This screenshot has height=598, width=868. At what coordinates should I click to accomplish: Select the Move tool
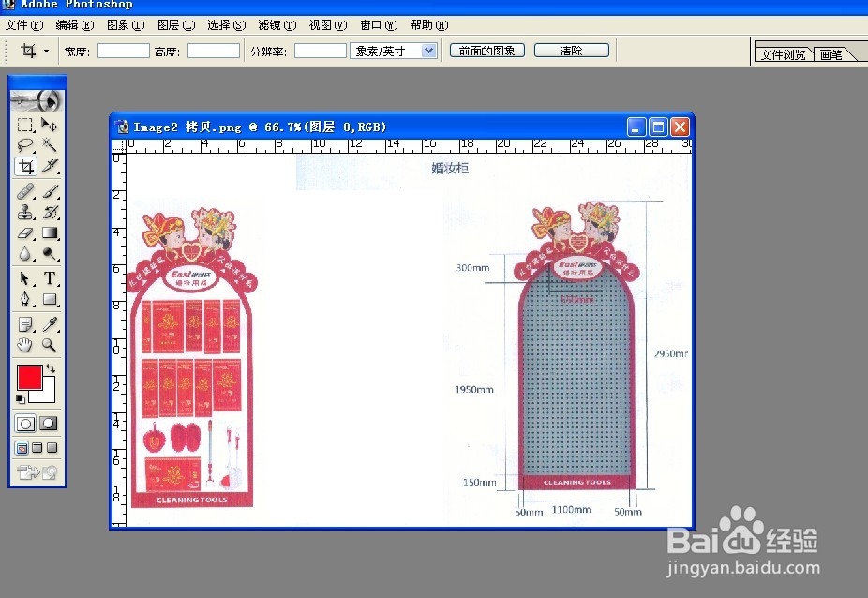coord(50,124)
